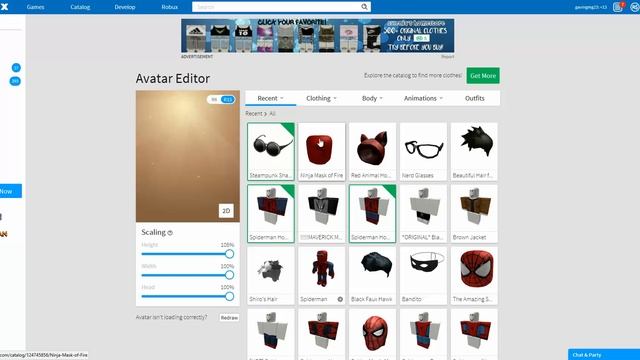Go to Games in the top navigation

pos(36,7)
